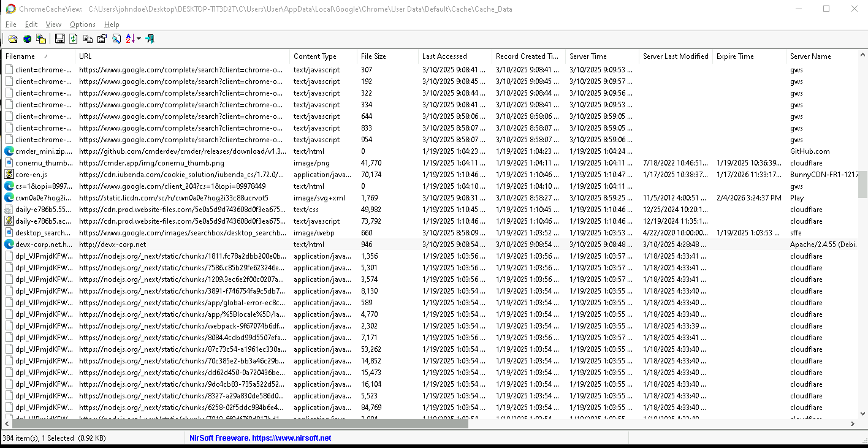This screenshot has width=868, height=448.
Task: Refresh the cache list using the toolbar icon
Action: 74,39
